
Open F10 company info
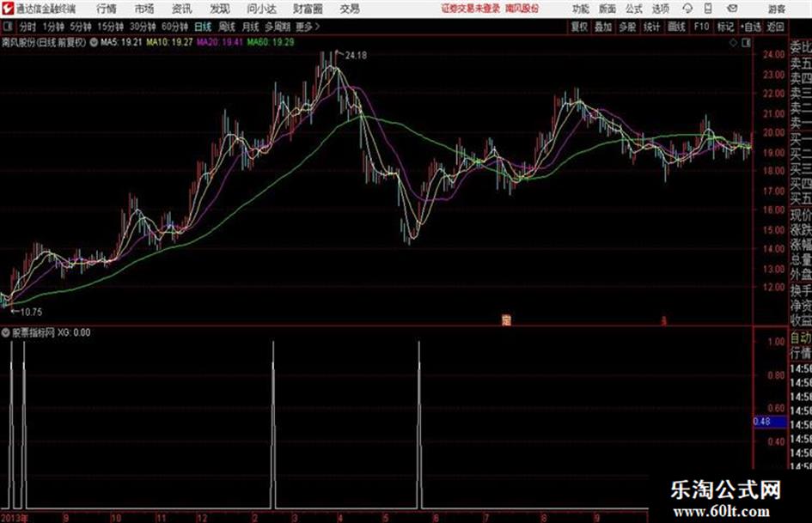point(701,27)
